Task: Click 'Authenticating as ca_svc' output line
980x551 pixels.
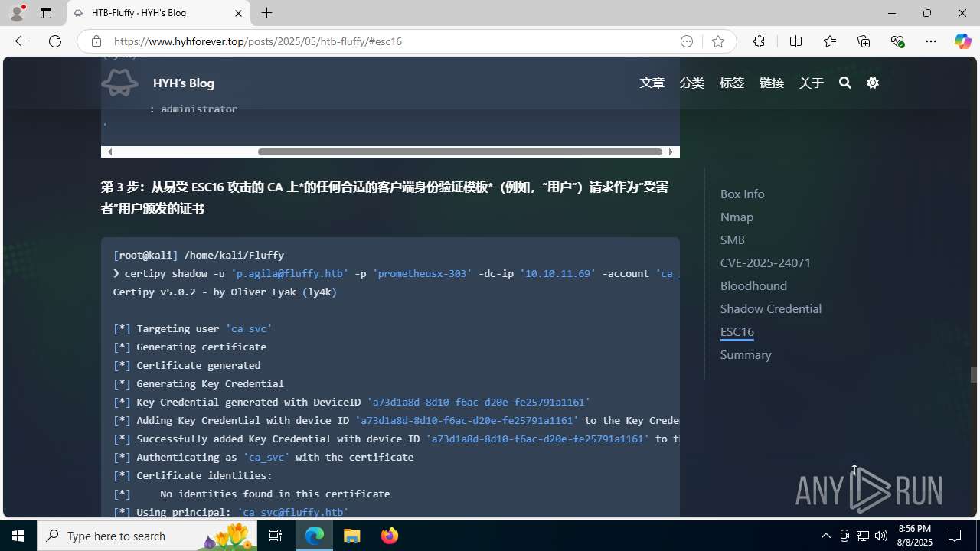Action: pos(263,457)
